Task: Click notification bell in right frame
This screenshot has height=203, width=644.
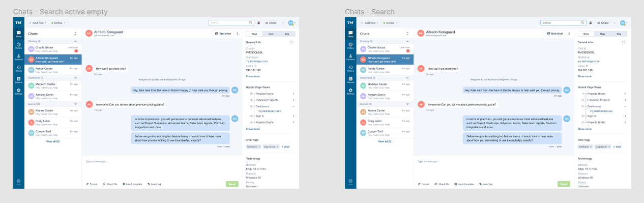Action: click(591, 23)
